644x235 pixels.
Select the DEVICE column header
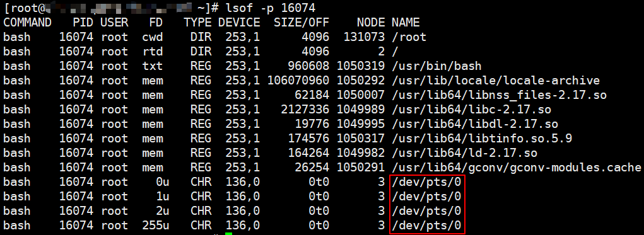pyautogui.click(x=239, y=22)
